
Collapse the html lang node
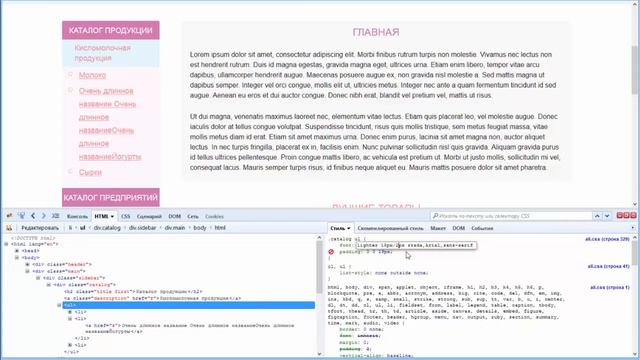click(x=6, y=244)
